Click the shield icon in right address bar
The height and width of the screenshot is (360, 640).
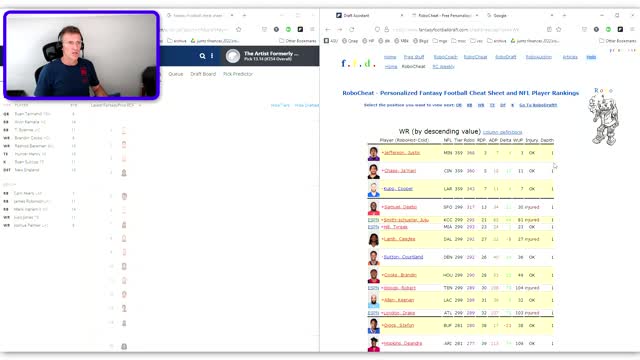(x=377, y=29)
